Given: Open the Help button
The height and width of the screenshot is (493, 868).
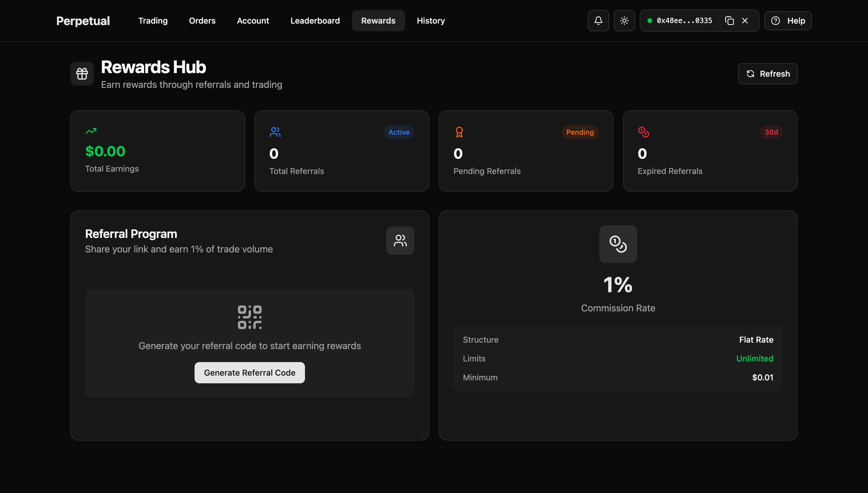Looking at the screenshot, I should (788, 21).
